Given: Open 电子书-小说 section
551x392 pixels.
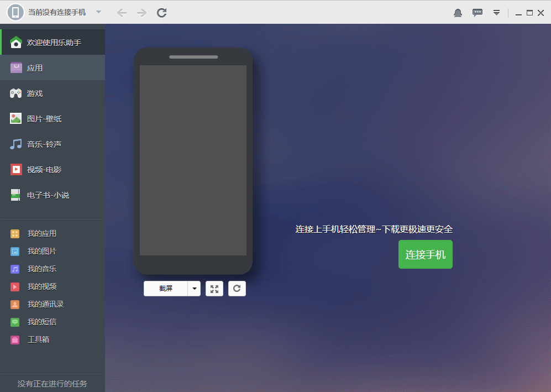Looking at the screenshot, I should [x=53, y=195].
